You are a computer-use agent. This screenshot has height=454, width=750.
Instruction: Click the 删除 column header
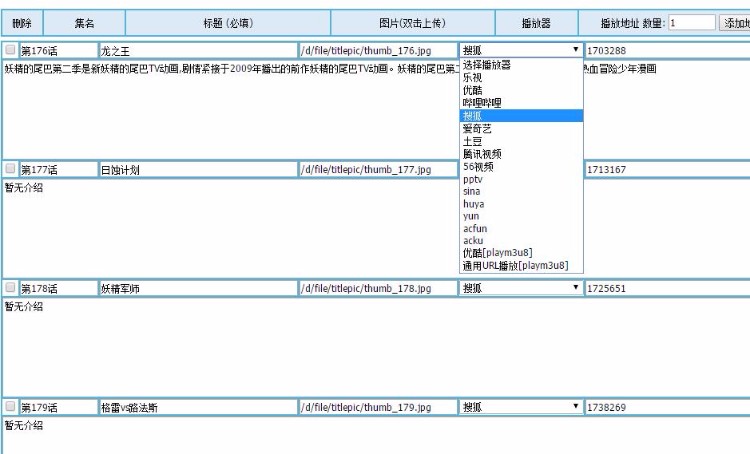coord(22,23)
